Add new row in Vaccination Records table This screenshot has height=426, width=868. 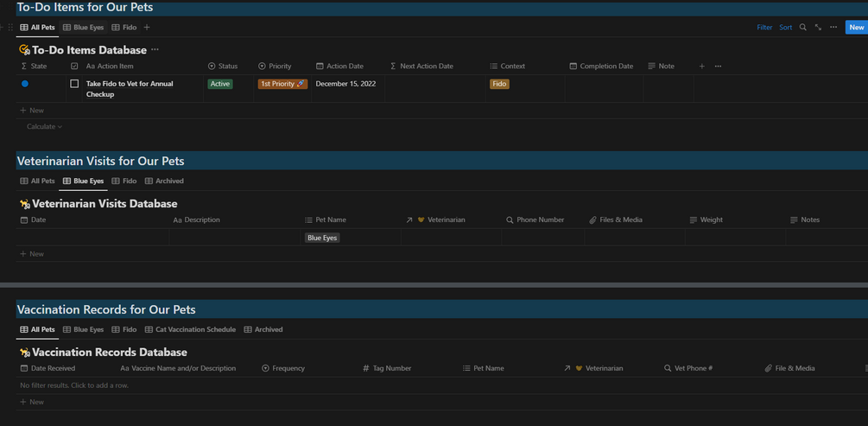pos(32,402)
